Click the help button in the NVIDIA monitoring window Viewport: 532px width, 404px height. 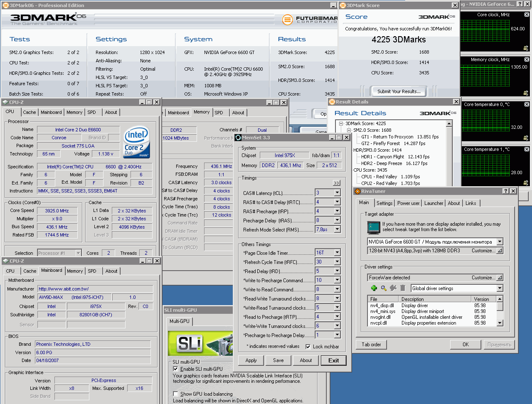click(520, 4)
